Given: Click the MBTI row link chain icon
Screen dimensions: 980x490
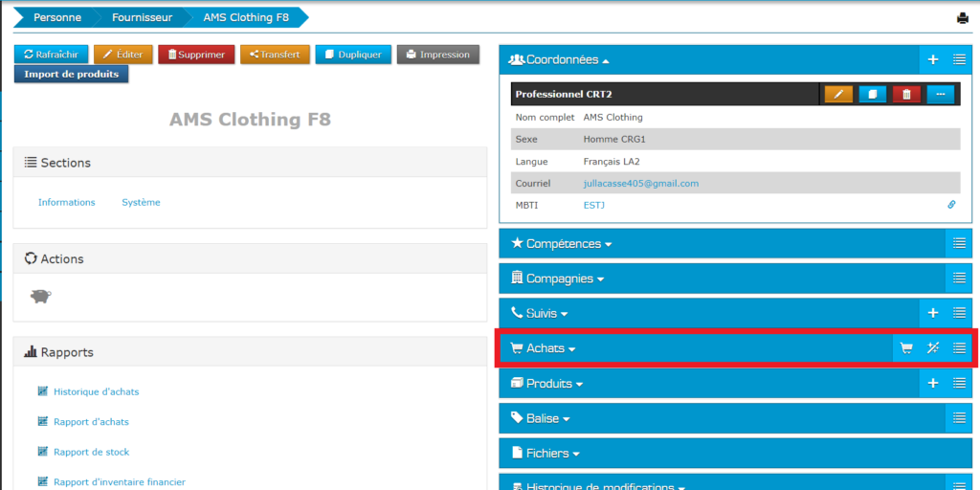Looking at the screenshot, I should 951,205.
